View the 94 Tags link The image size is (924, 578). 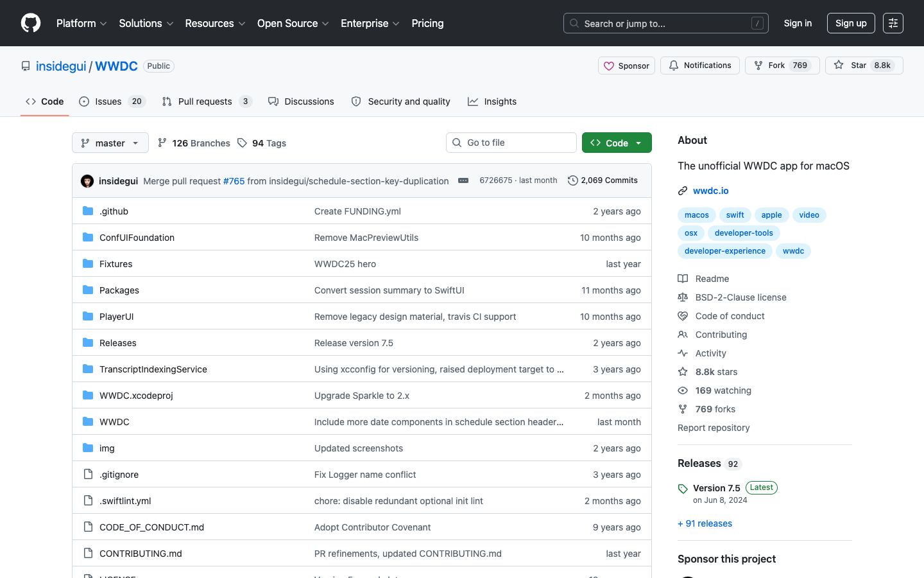(262, 143)
